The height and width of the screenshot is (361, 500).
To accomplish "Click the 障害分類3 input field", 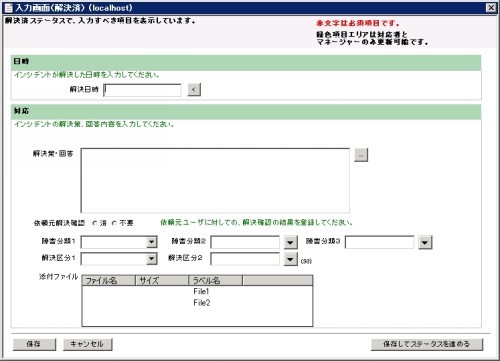I will (379, 242).
